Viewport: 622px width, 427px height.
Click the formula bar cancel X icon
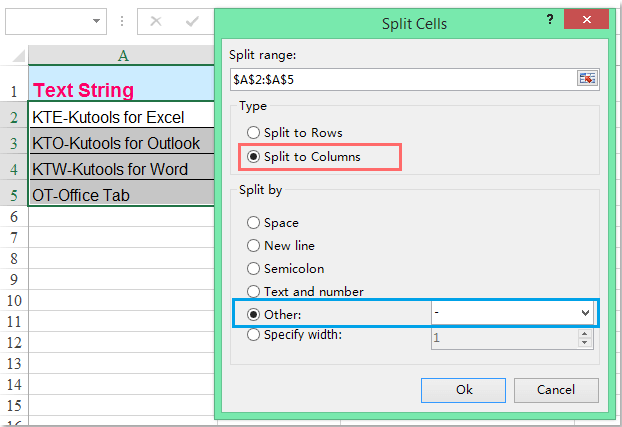click(156, 20)
